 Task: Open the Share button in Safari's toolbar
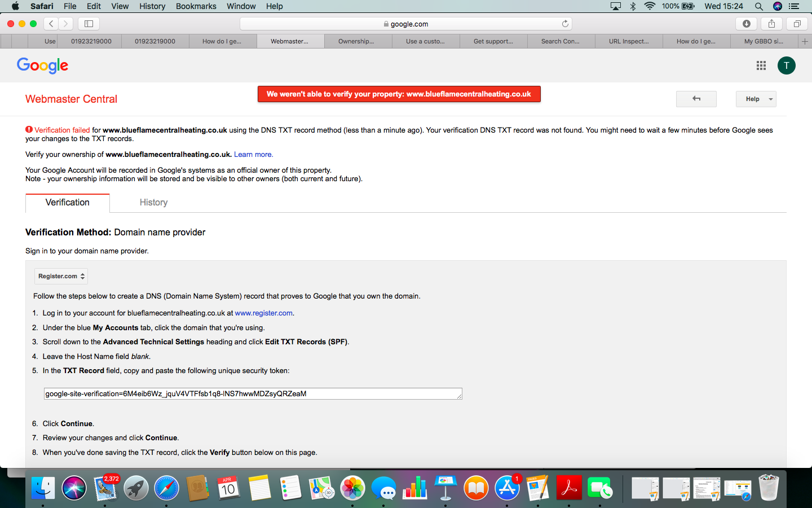[x=771, y=24]
